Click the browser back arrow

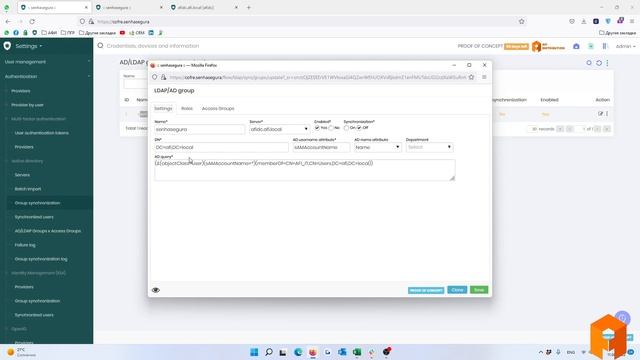pyautogui.click(x=9, y=21)
